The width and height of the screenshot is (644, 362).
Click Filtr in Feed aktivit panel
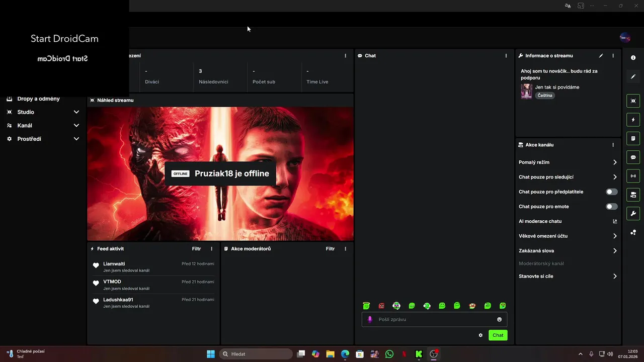(x=196, y=249)
